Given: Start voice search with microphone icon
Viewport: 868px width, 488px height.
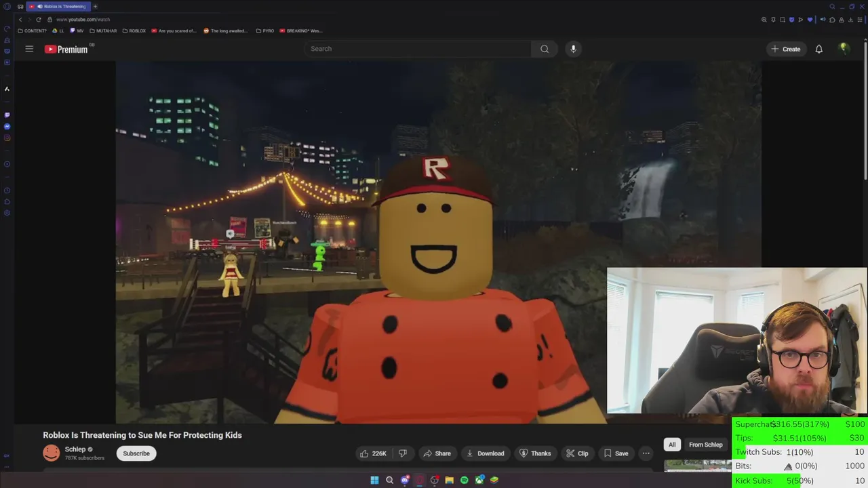Looking at the screenshot, I should (573, 49).
